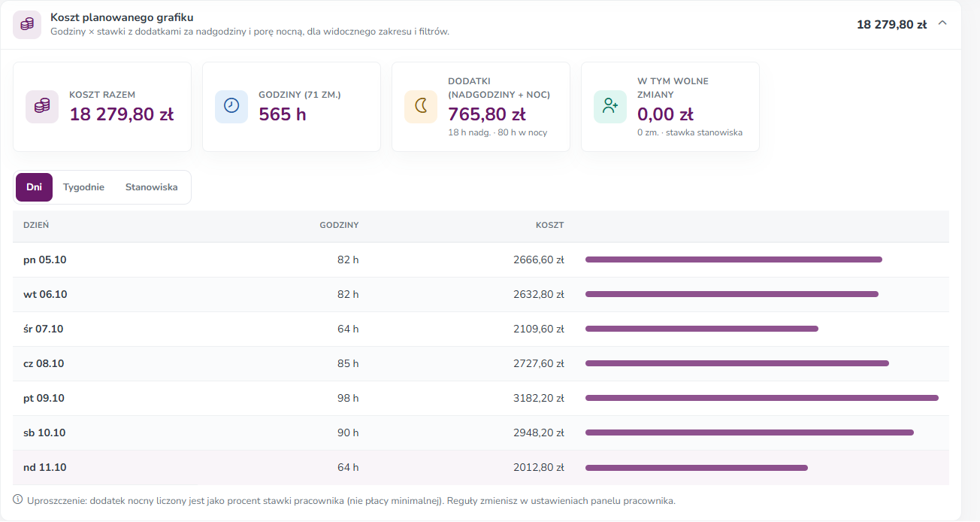
Task: Select the sb 10.10 row label
Action: pos(44,432)
